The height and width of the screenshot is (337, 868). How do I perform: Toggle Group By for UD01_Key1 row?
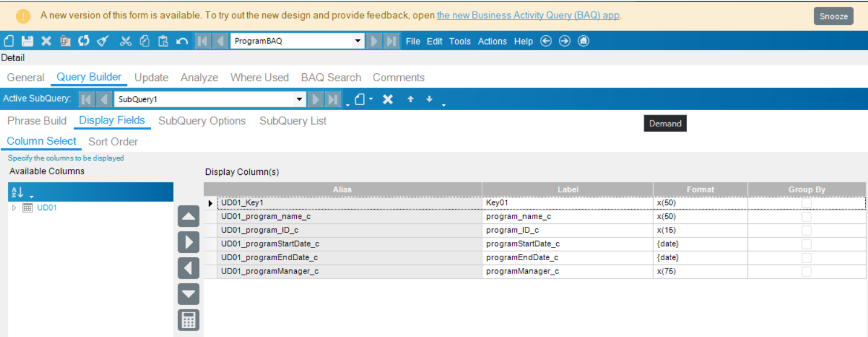pos(806,203)
